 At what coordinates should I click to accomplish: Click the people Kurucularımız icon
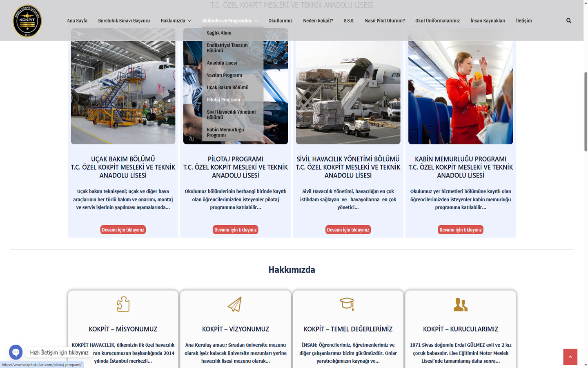coord(460,304)
